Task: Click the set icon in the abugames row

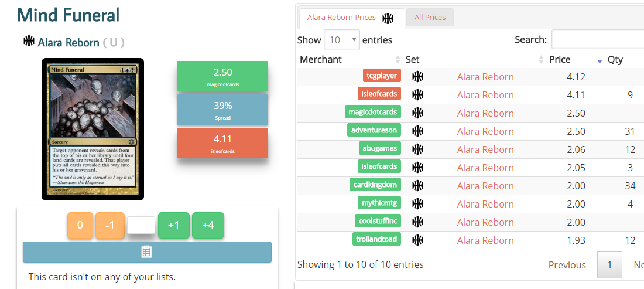Action: (x=417, y=149)
